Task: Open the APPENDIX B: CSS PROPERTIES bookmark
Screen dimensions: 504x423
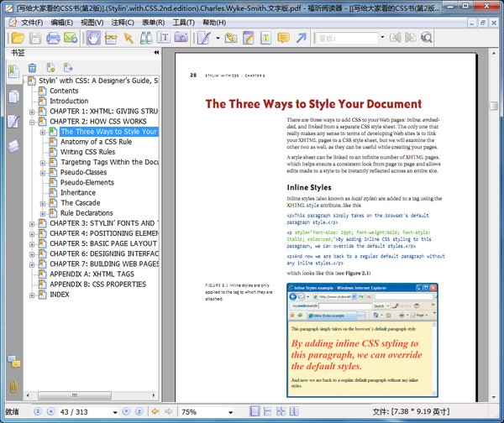Action: pos(97,285)
